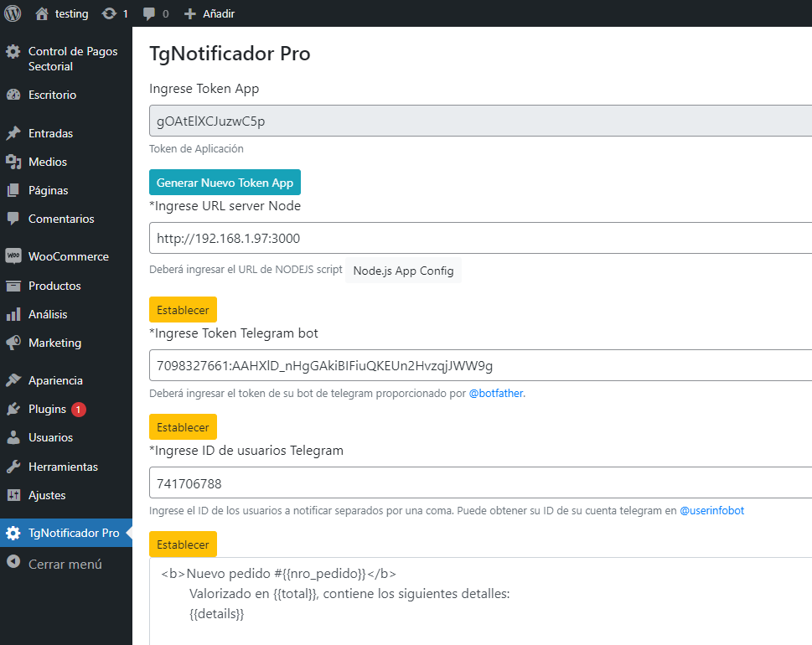Open Ajustes via the settings icon
This screenshot has width=812, height=645.
click(x=12, y=495)
